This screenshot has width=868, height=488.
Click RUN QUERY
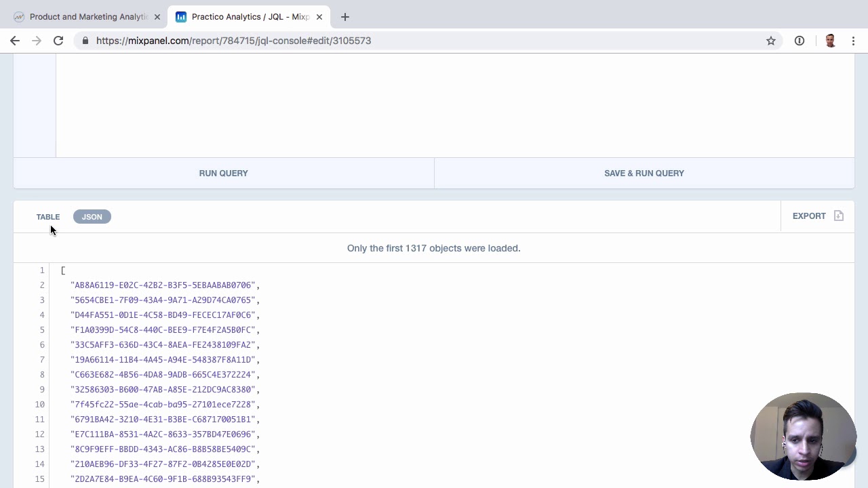click(224, 173)
